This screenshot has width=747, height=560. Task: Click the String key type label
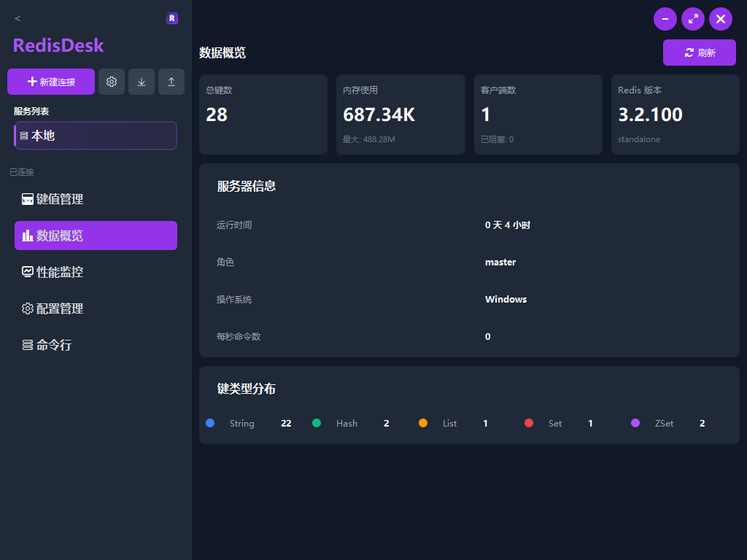click(242, 424)
